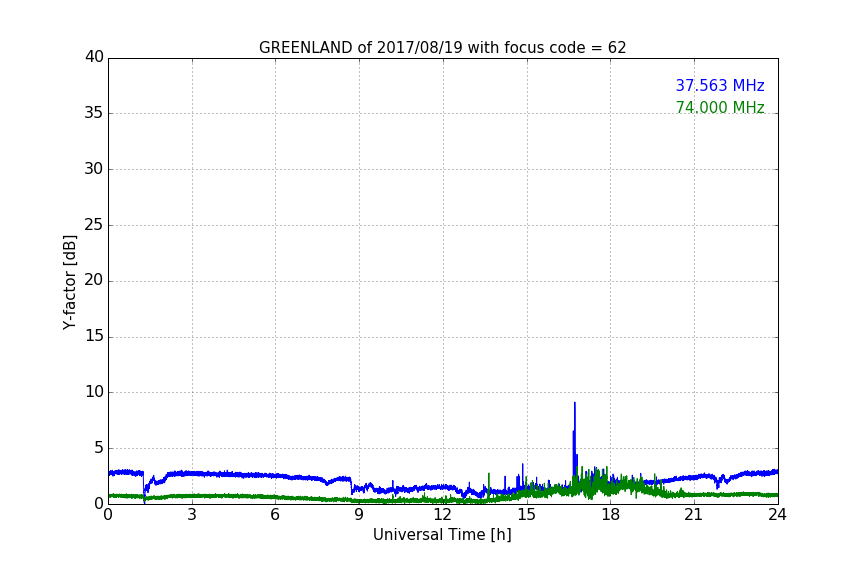Viewport: 864px width, 576px height.
Task: Click y-axis tick label 25
Action: click(x=94, y=224)
